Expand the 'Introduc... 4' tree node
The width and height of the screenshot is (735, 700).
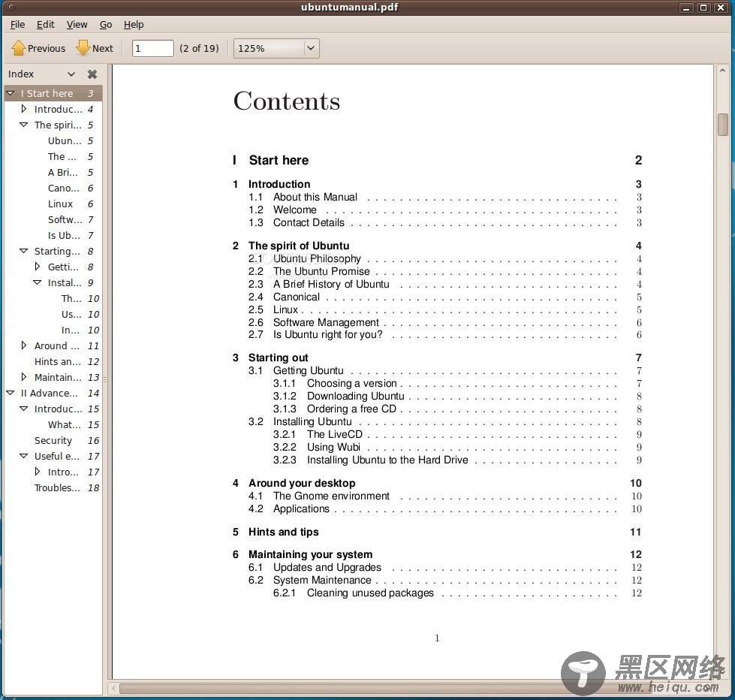click(24, 109)
